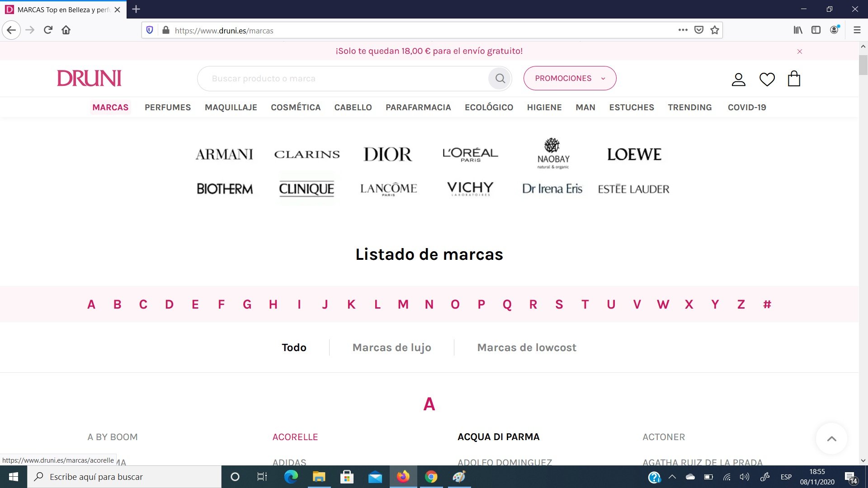Open the shopping bag cart icon
The height and width of the screenshot is (488, 868).
click(794, 79)
